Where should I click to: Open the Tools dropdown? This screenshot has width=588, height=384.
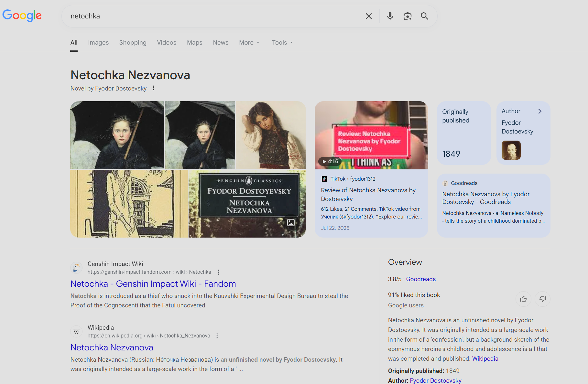coord(282,43)
